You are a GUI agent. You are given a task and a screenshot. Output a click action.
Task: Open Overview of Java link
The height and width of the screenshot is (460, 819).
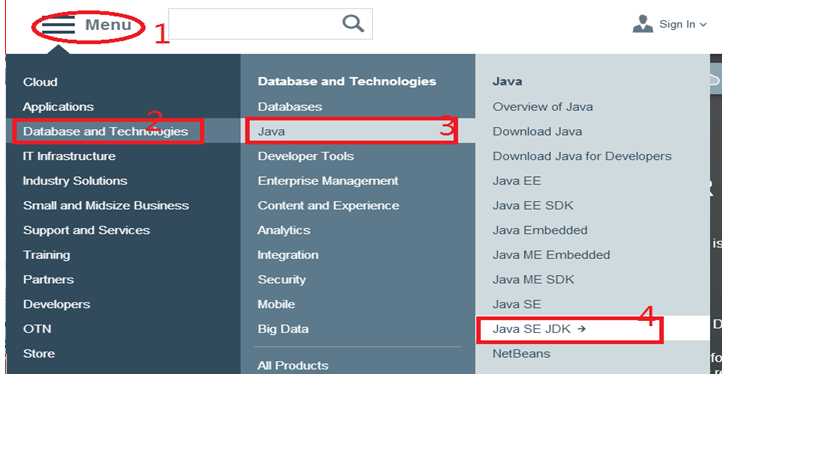point(543,107)
